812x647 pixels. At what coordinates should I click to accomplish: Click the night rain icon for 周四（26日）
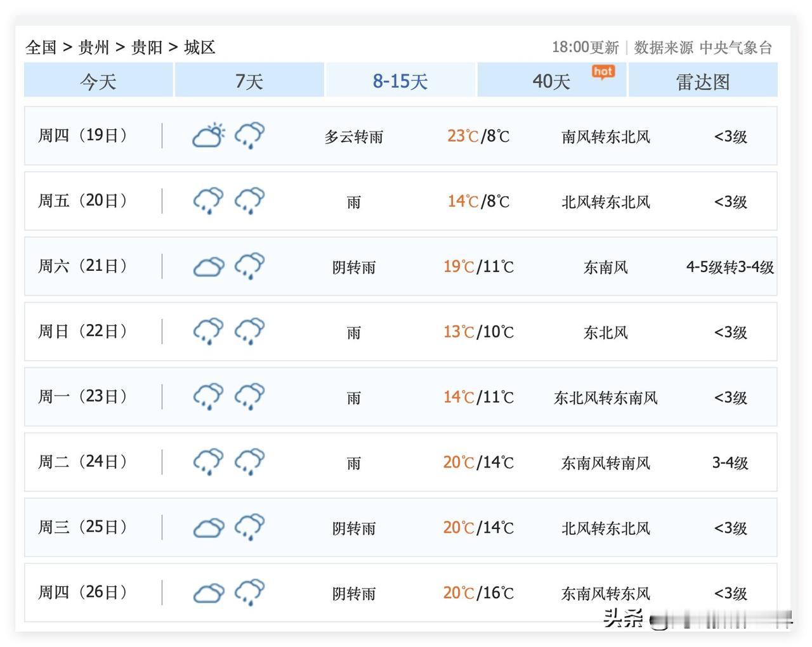pyautogui.click(x=249, y=592)
